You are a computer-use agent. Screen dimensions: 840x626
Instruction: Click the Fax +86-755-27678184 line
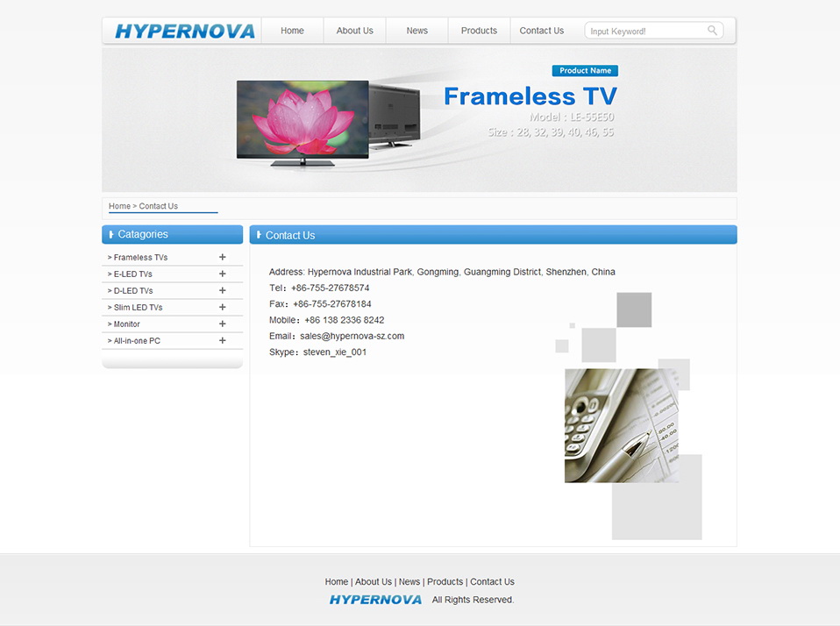point(320,304)
